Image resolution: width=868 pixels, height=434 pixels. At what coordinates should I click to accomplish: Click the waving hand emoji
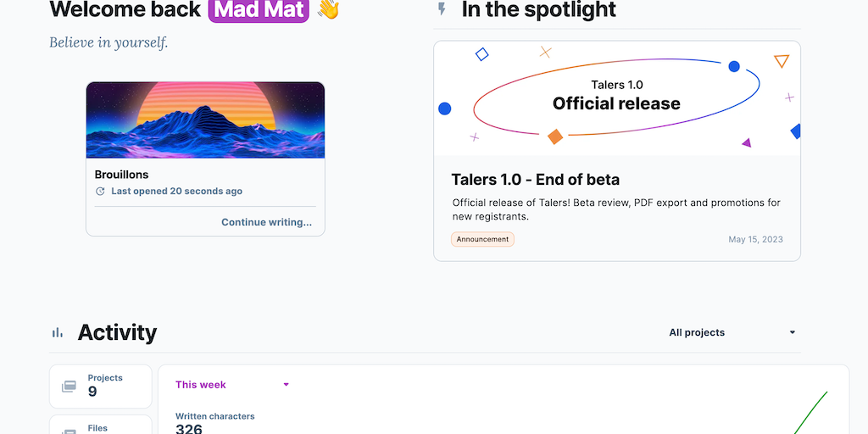click(x=327, y=10)
